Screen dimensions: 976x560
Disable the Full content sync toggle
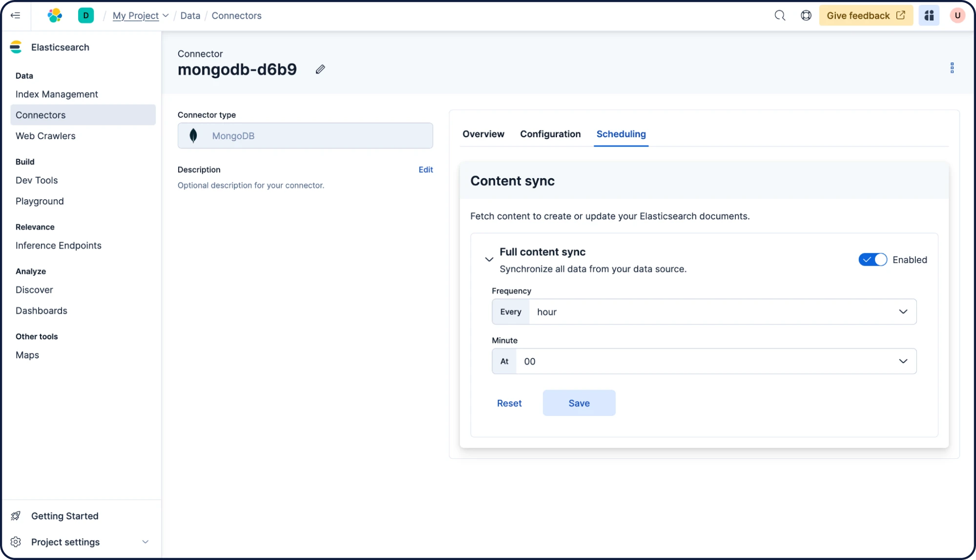pyautogui.click(x=873, y=260)
